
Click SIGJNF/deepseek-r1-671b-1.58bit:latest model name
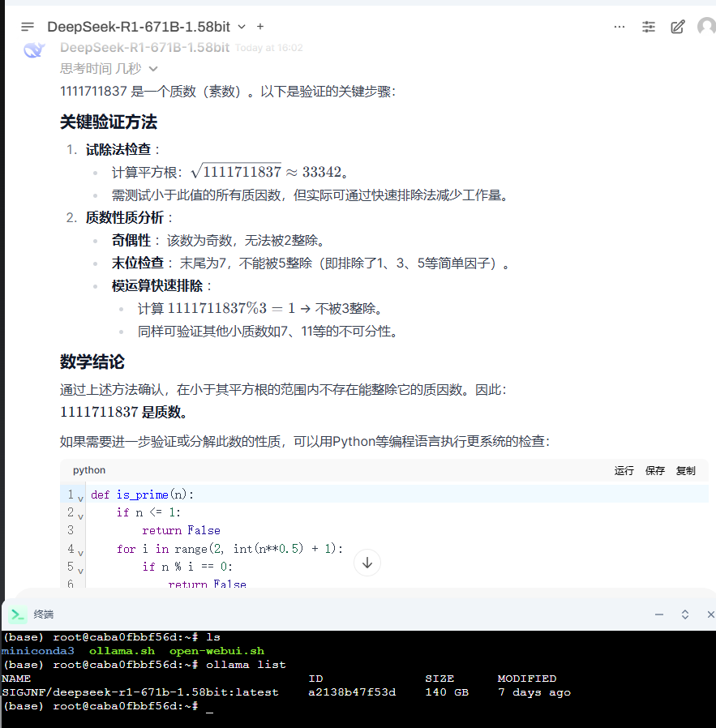point(139,692)
